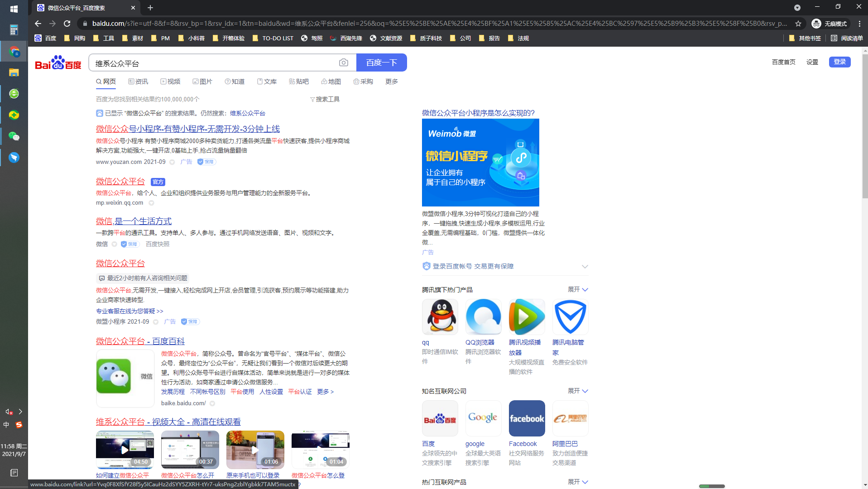Open the 腾讯电脑管家 product icon

570,317
